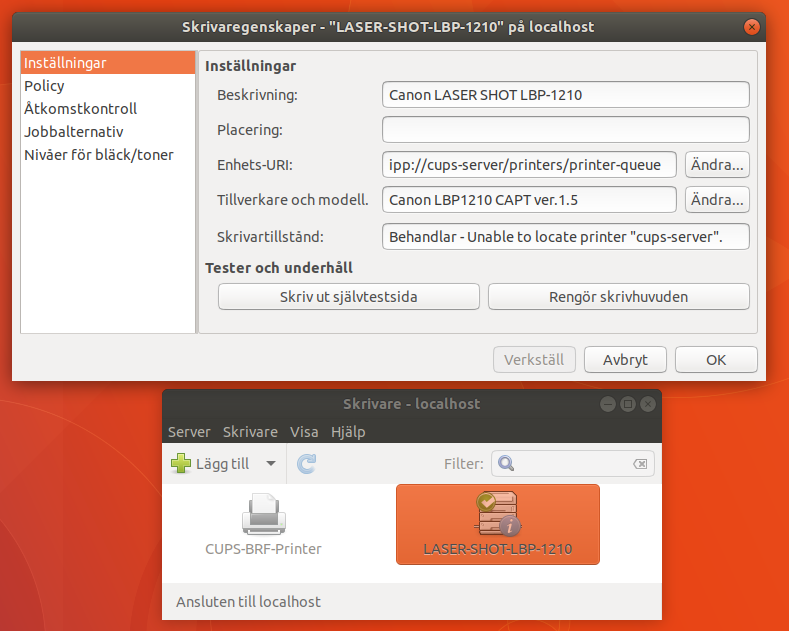Viewport: 789px width, 631px height.
Task: Open the Hjälp menu
Action: point(348,432)
